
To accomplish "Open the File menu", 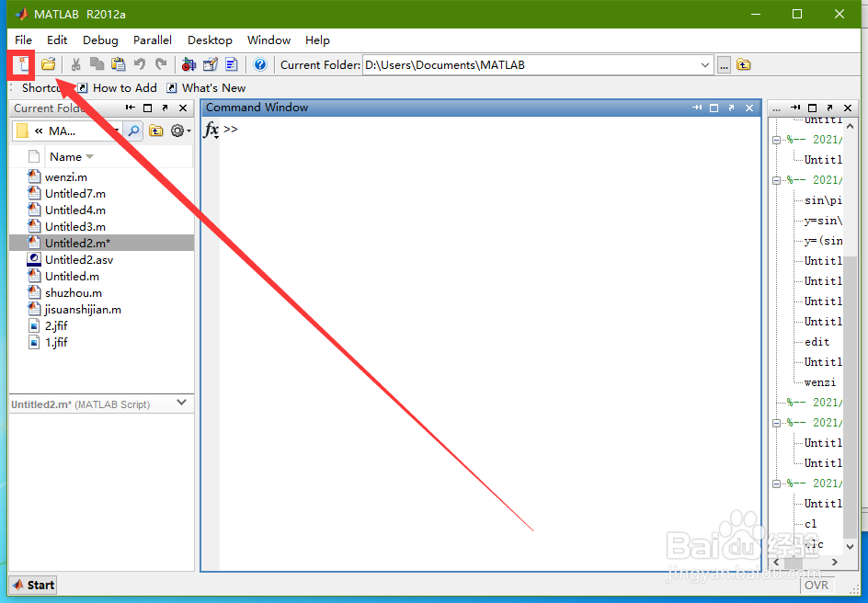I will click(23, 40).
